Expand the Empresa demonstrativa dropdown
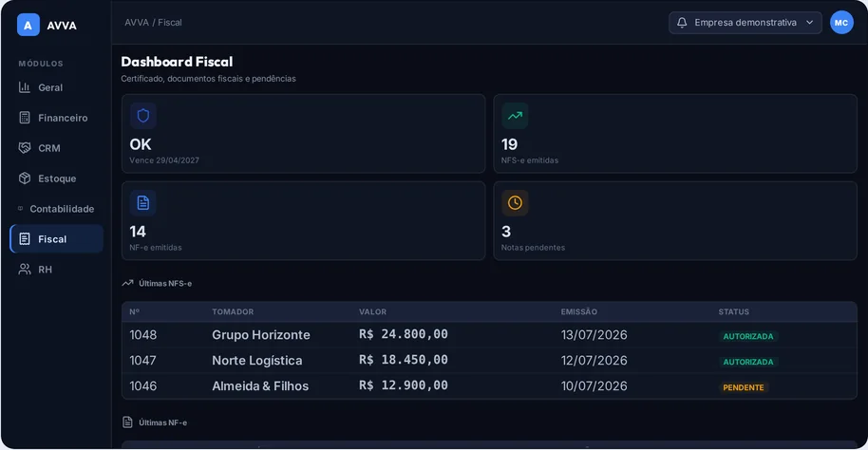Image resolution: width=868 pixels, height=450 pixels. click(x=745, y=23)
